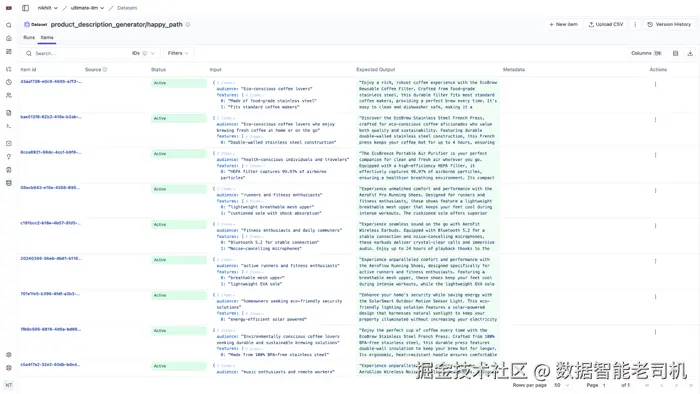Open the Datasets database sidebar icon
Screen dimensions: 700x394
pos(8,183)
